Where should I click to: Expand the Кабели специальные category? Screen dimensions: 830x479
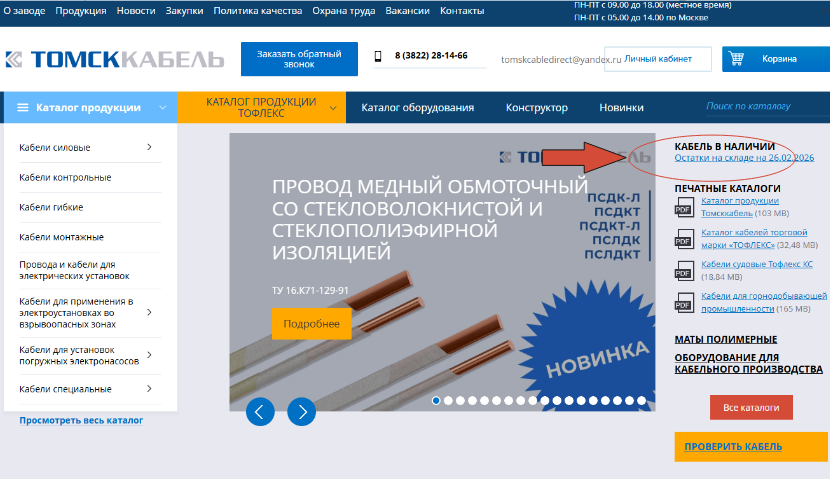[x=149, y=388]
